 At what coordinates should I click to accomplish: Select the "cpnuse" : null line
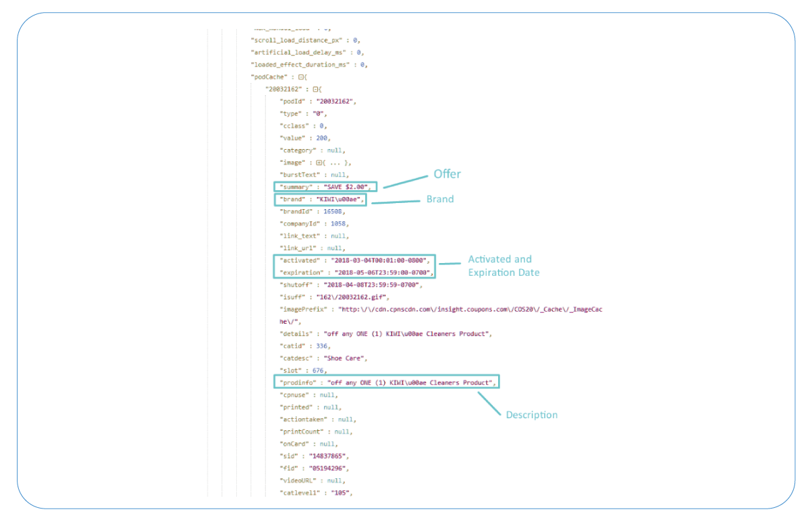click(x=309, y=395)
